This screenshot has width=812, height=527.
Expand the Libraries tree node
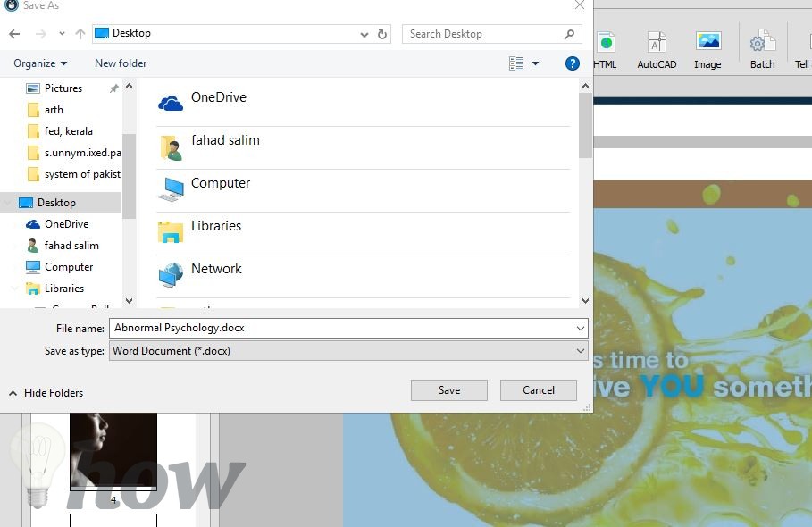coord(14,289)
